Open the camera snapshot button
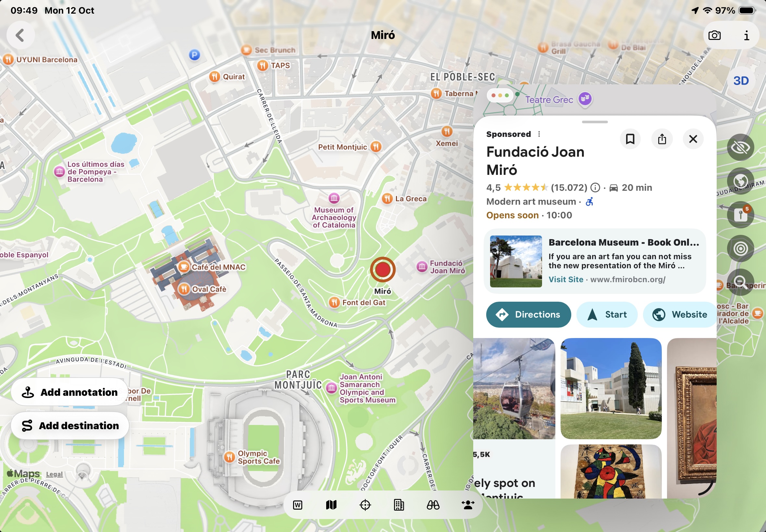 (714, 35)
